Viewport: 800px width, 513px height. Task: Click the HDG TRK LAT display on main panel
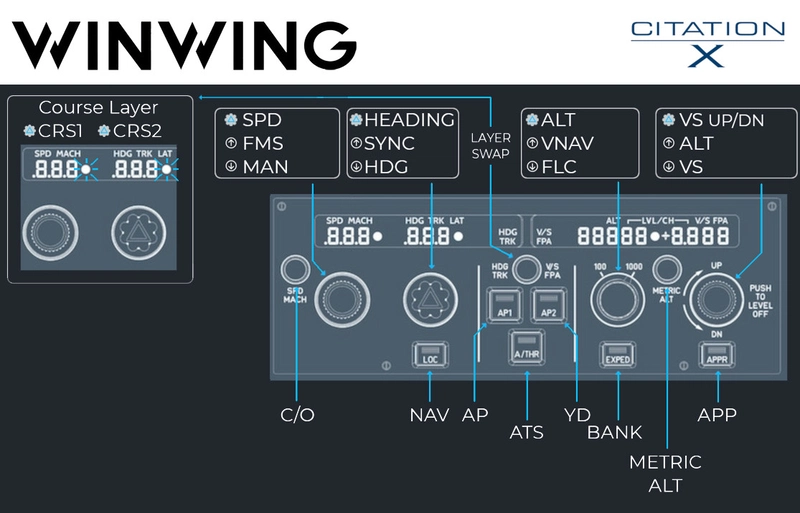(x=434, y=237)
